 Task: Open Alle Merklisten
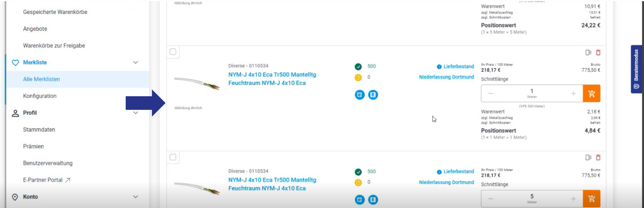(42, 79)
